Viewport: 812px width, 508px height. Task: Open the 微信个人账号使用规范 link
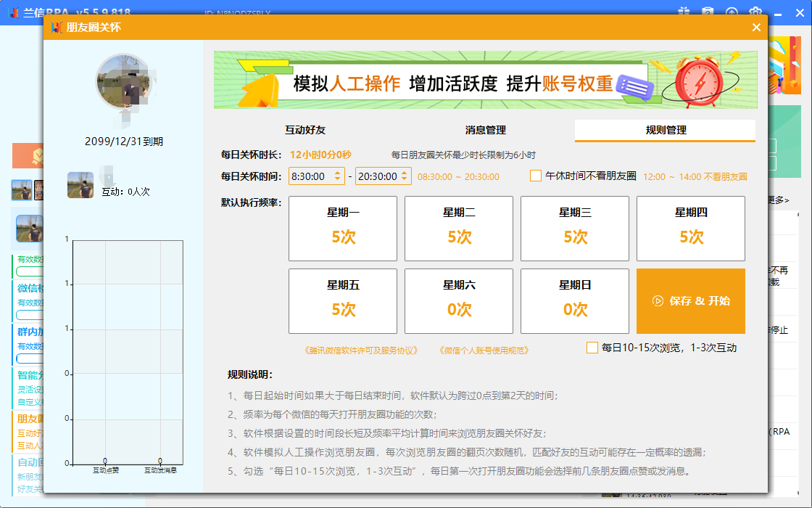(x=484, y=351)
